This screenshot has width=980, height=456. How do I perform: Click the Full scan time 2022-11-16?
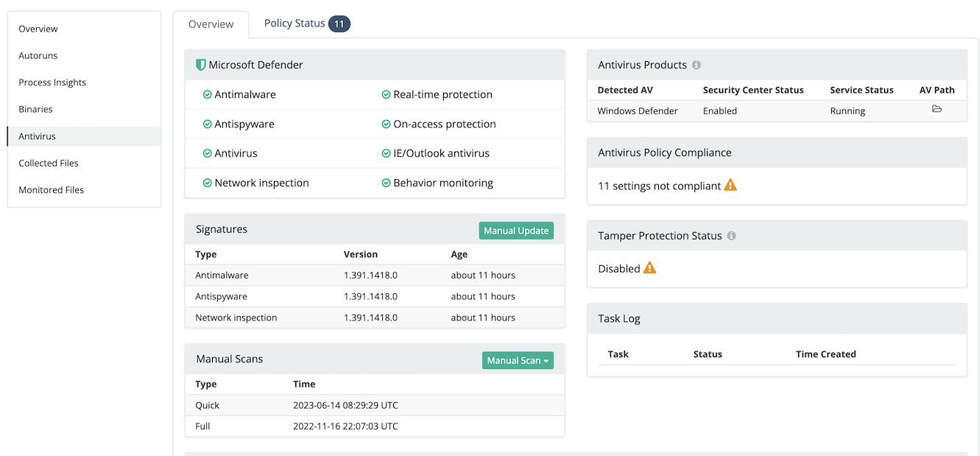click(345, 426)
